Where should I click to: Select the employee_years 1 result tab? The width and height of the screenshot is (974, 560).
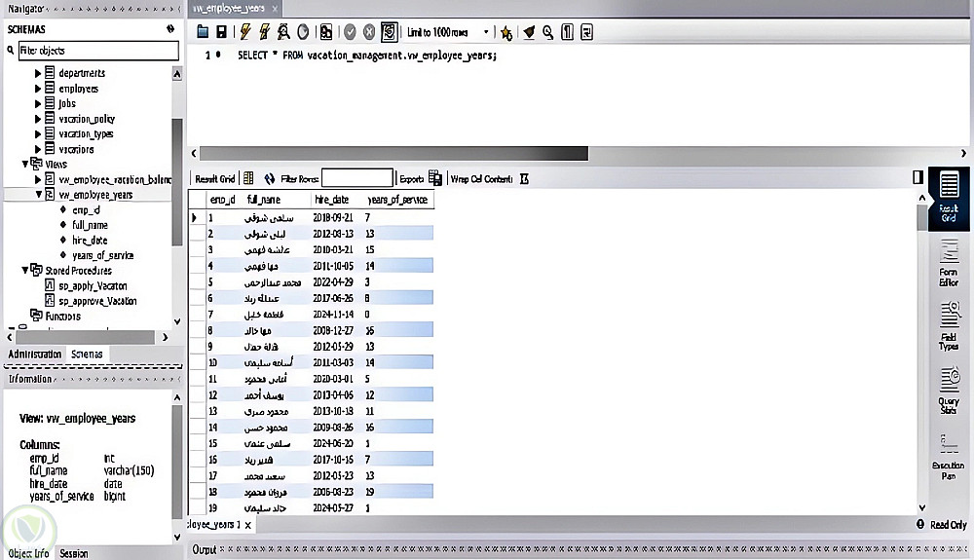(214, 525)
